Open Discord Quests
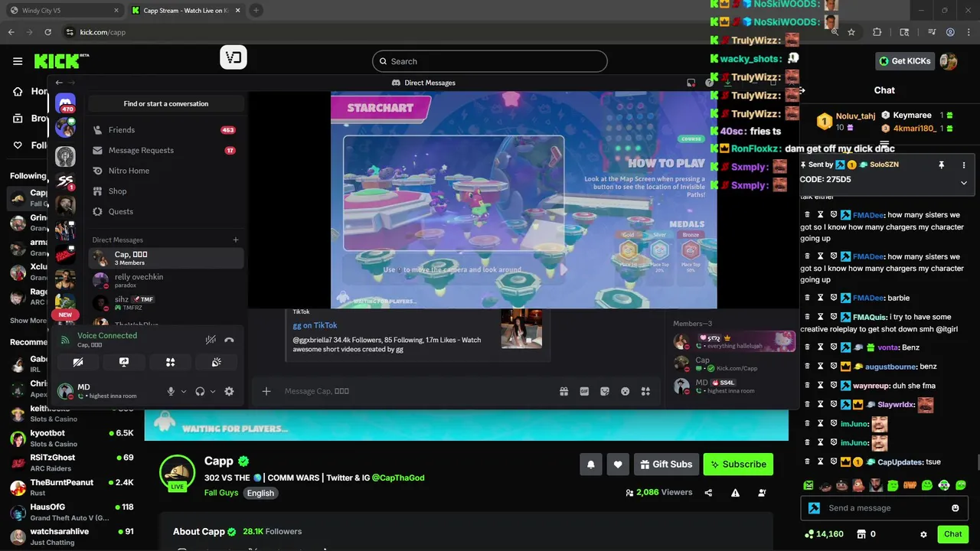Viewport: 980px width, 551px height. point(165,211)
